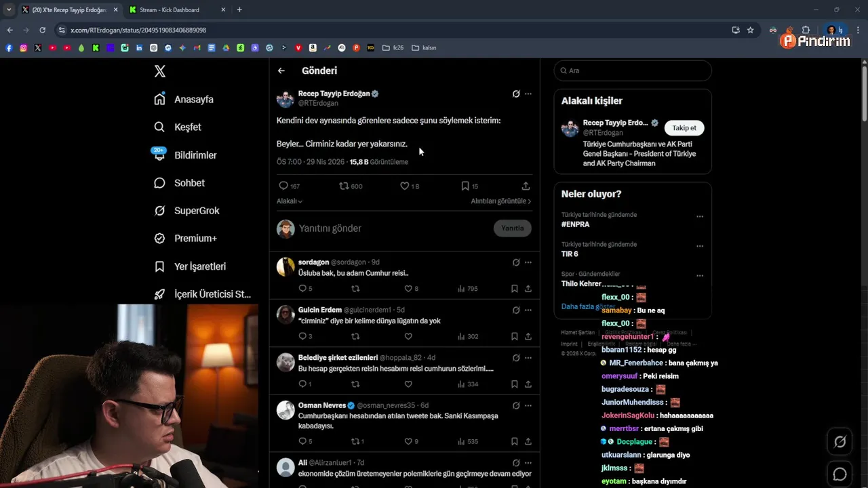868x488 pixels.
Task: Open Sohbet in sidebar
Action: pos(179,183)
